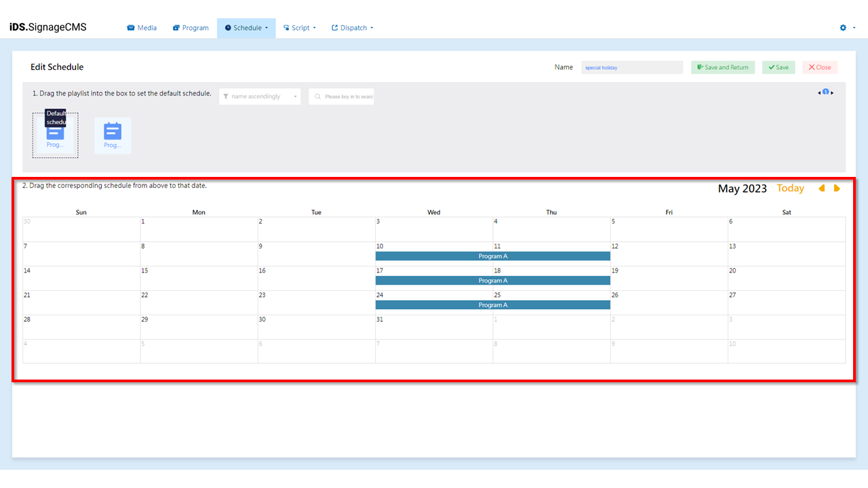Click the blue page 1 indicator badge
The height and width of the screenshot is (488, 868).
pyautogui.click(x=825, y=91)
